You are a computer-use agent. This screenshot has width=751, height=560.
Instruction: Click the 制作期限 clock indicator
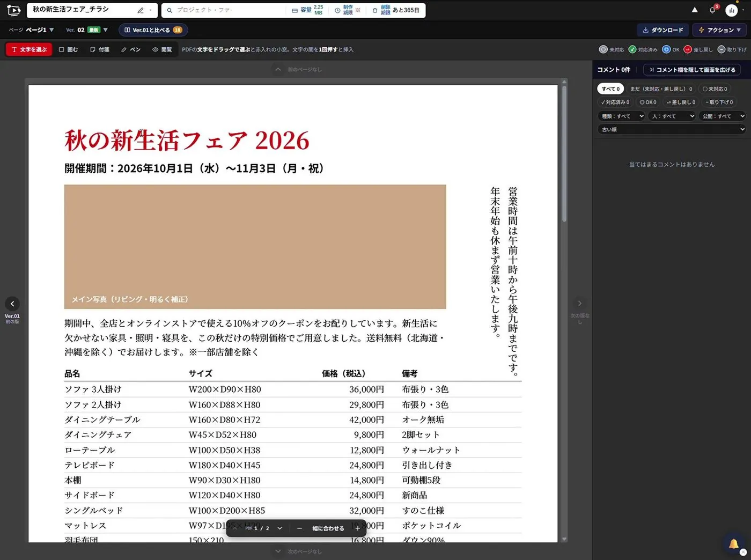click(x=348, y=10)
